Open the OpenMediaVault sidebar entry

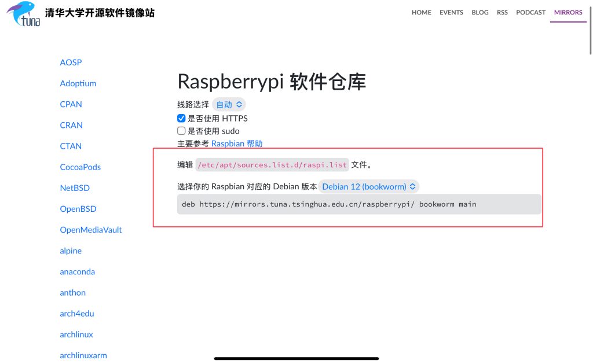point(90,230)
